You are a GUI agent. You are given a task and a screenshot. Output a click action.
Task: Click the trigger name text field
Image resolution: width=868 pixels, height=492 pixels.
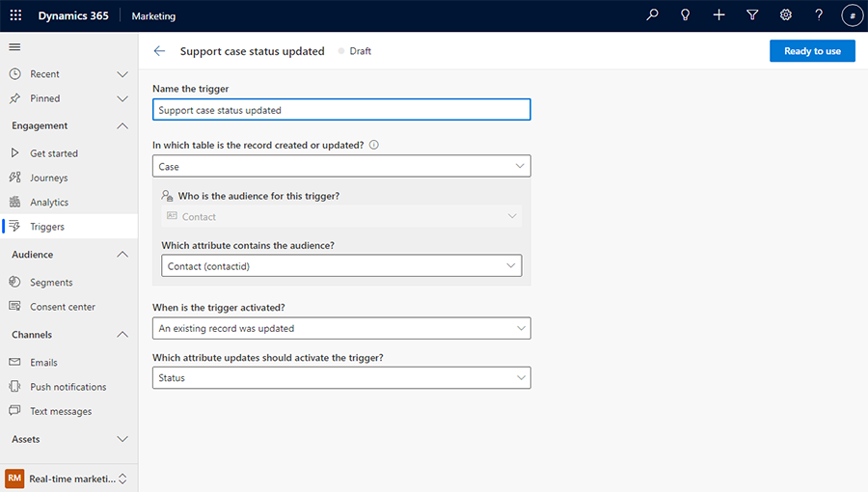341,110
